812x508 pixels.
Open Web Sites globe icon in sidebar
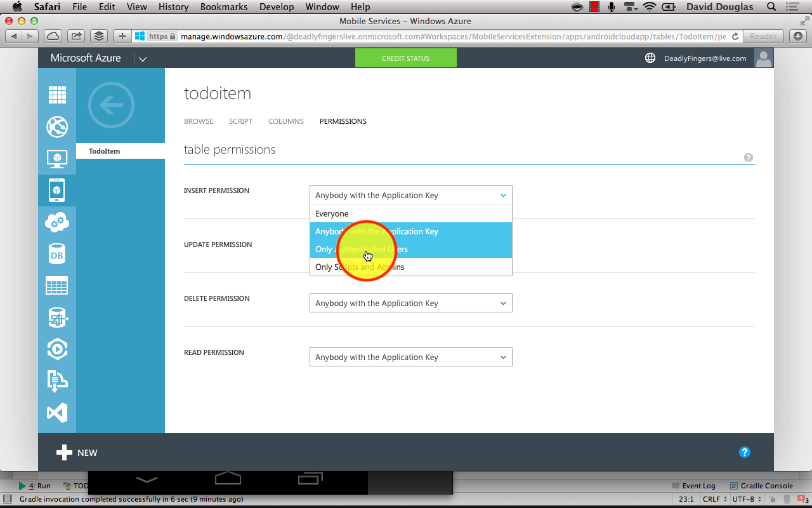[57, 127]
